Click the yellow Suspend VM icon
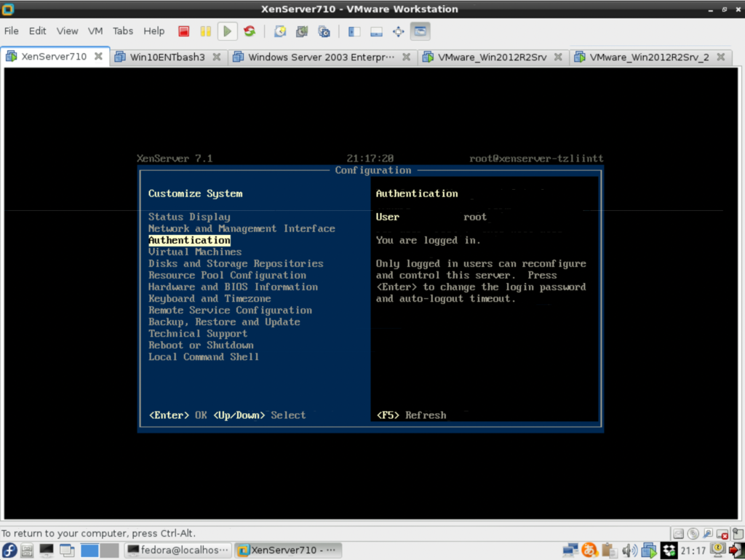The height and width of the screenshot is (560, 745). 206,31
